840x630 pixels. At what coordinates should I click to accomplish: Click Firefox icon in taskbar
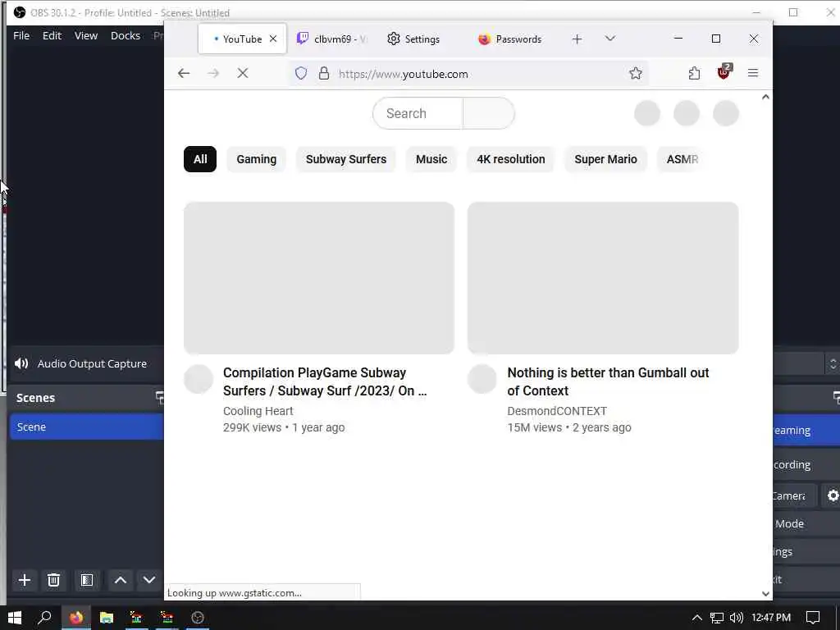pyautogui.click(x=76, y=618)
